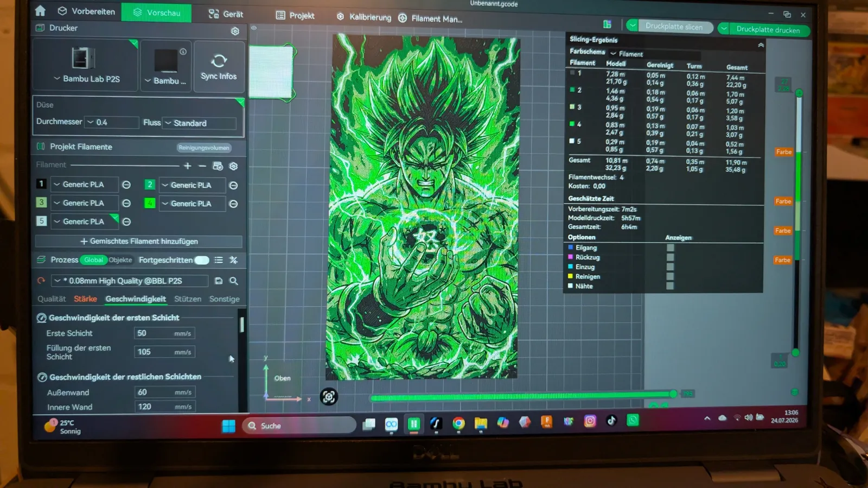The height and width of the screenshot is (488, 868).
Task: Save the process preset icon
Action: [219, 281]
